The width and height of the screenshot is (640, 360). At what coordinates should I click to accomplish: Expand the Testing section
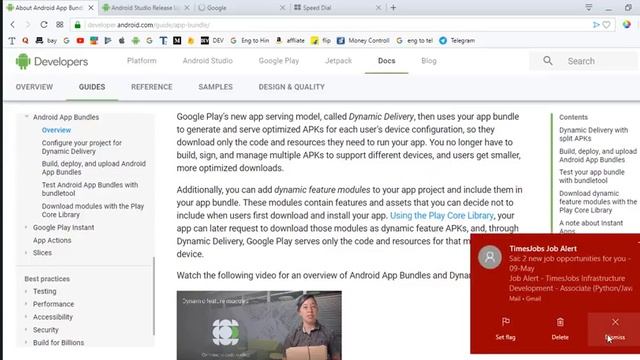tap(26, 291)
